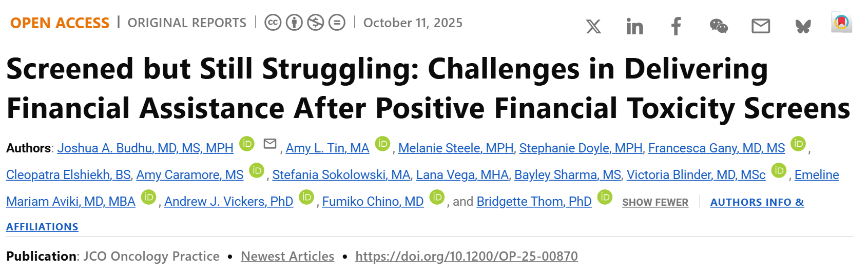Expand Authors Info & Affiliations
The height and width of the screenshot is (274, 868).
click(x=757, y=202)
